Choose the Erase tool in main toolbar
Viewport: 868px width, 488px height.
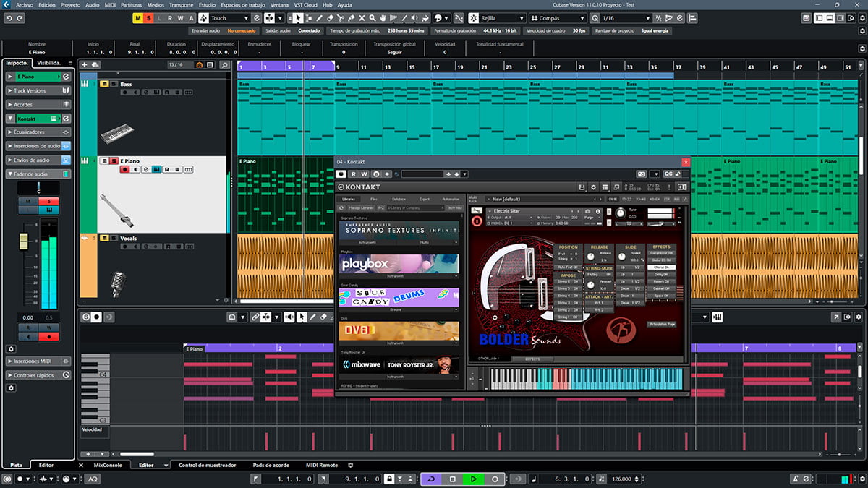click(331, 18)
